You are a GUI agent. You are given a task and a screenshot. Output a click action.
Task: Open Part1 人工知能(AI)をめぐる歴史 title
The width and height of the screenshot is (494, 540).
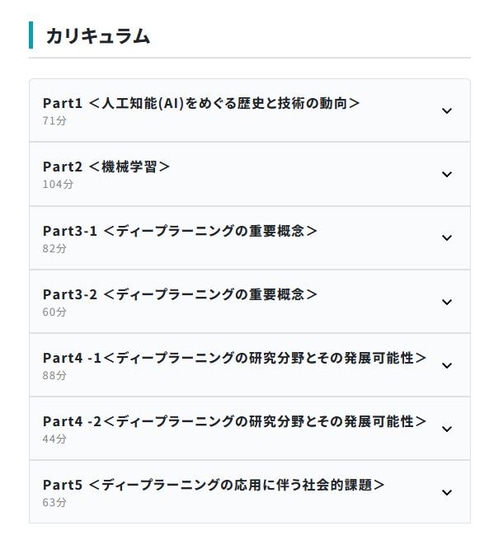[x=201, y=103]
